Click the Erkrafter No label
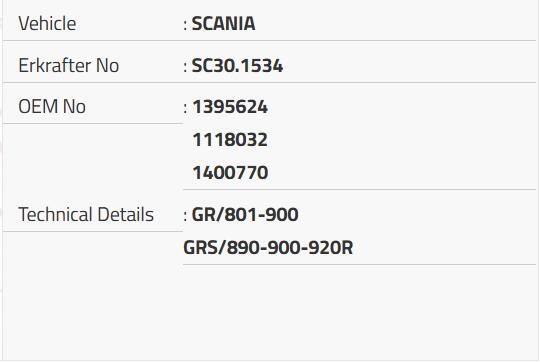The width and height of the screenshot is (540, 363). coord(69,65)
